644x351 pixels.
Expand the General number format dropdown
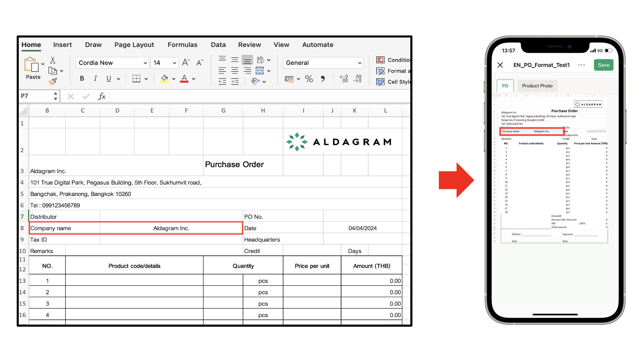tap(360, 63)
